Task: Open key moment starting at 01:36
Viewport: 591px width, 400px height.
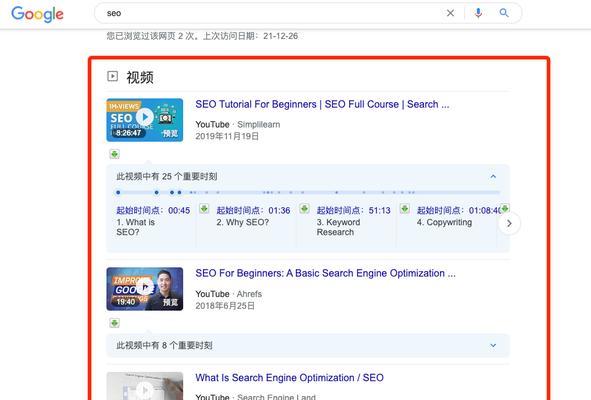Action: pyautogui.click(x=253, y=210)
